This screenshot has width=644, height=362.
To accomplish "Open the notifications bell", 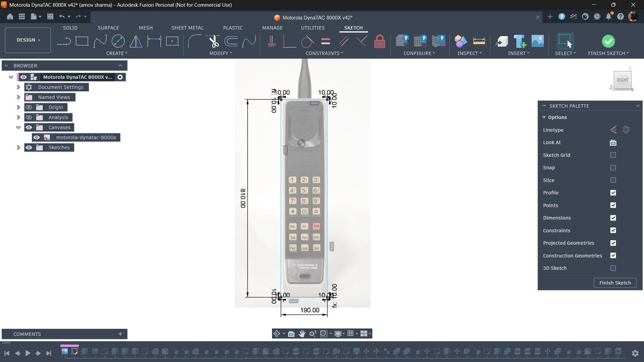I will tap(609, 16).
